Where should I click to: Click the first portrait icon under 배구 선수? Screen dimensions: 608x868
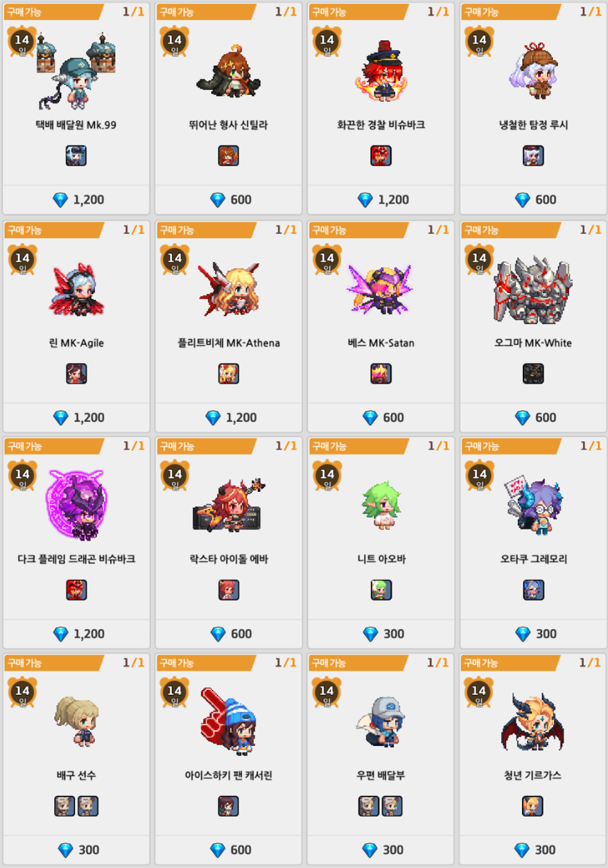(x=64, y=806)
